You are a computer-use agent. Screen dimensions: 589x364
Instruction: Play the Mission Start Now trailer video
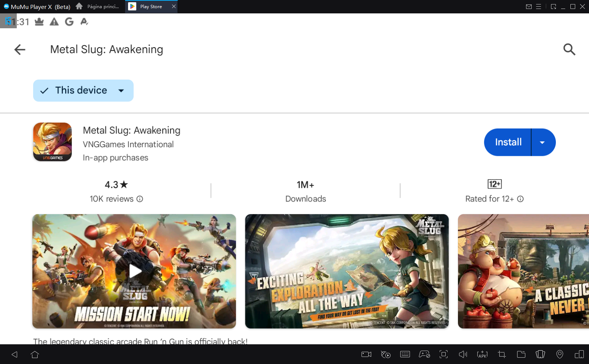point(134,271)
